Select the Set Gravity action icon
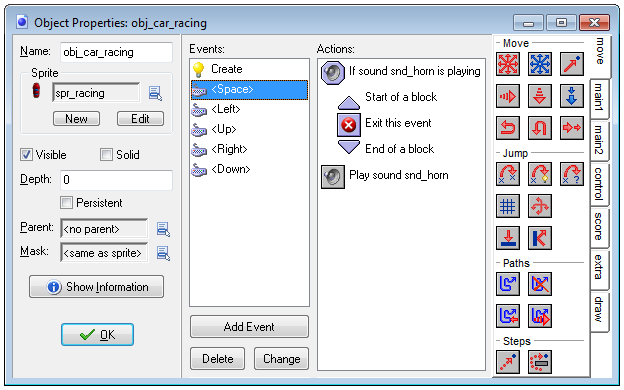 pos(571,96)
